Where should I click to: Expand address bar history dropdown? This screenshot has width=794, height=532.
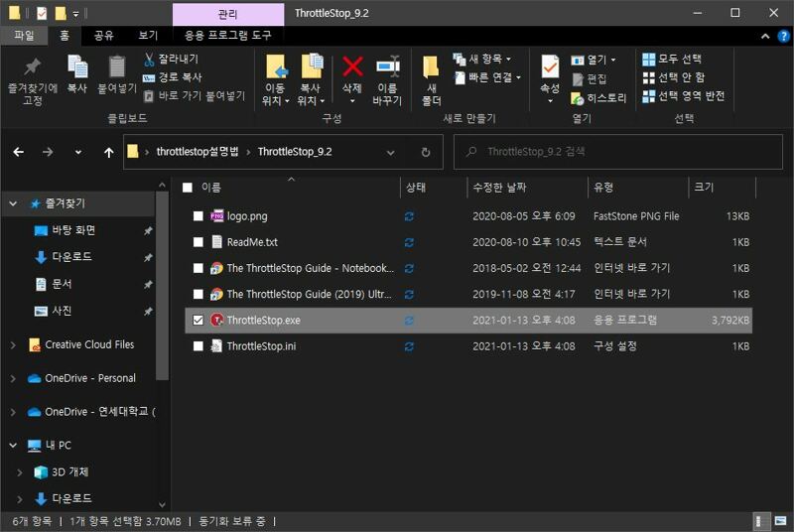pyautogui.click(x=390, y=152)
